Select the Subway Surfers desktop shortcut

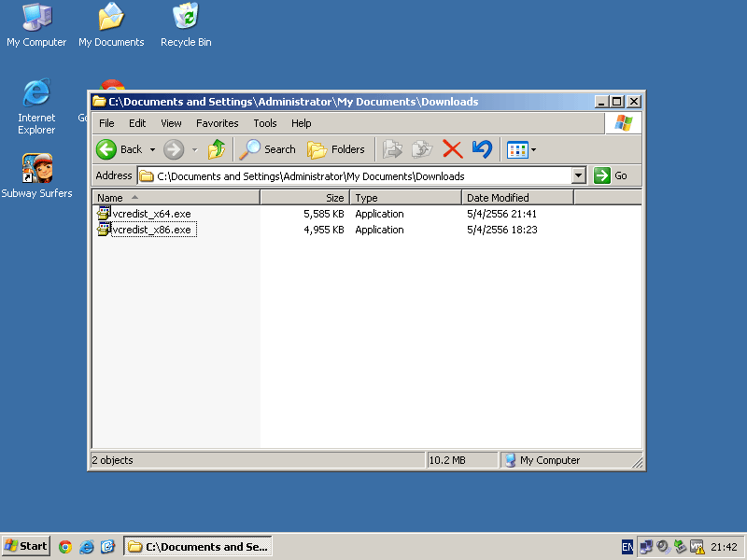pos(36,176)
